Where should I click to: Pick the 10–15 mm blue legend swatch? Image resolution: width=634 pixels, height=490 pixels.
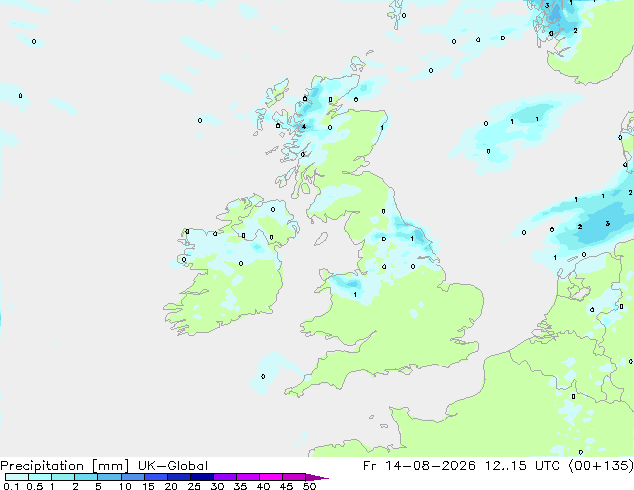[133, 477]
